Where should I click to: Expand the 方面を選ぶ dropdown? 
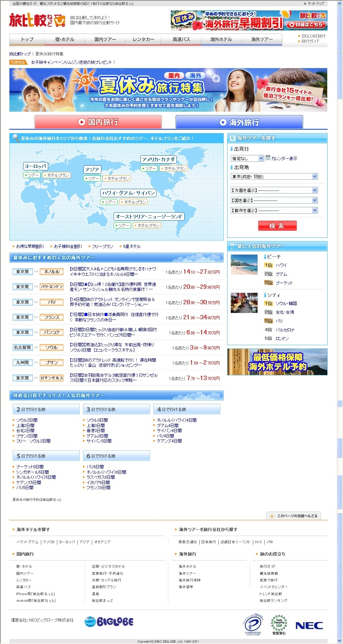click(274, 190)
